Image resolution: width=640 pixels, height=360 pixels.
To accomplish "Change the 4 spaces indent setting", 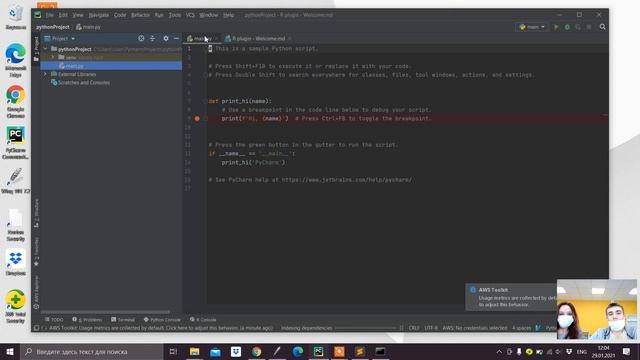I will tap(521, 328).
